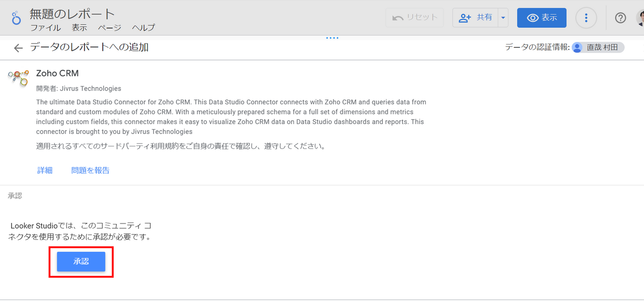Click the リセット reset button

coord(414,18)
